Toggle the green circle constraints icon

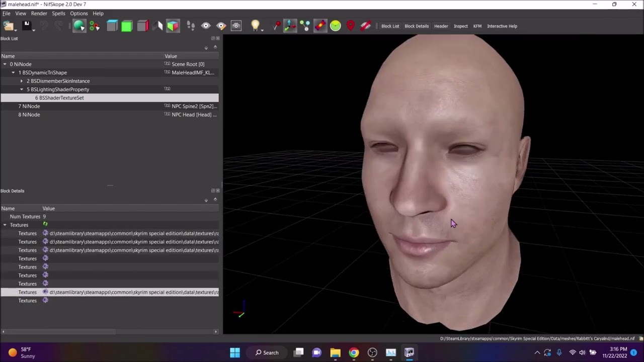pyautogui.click(x=336, y=26)
